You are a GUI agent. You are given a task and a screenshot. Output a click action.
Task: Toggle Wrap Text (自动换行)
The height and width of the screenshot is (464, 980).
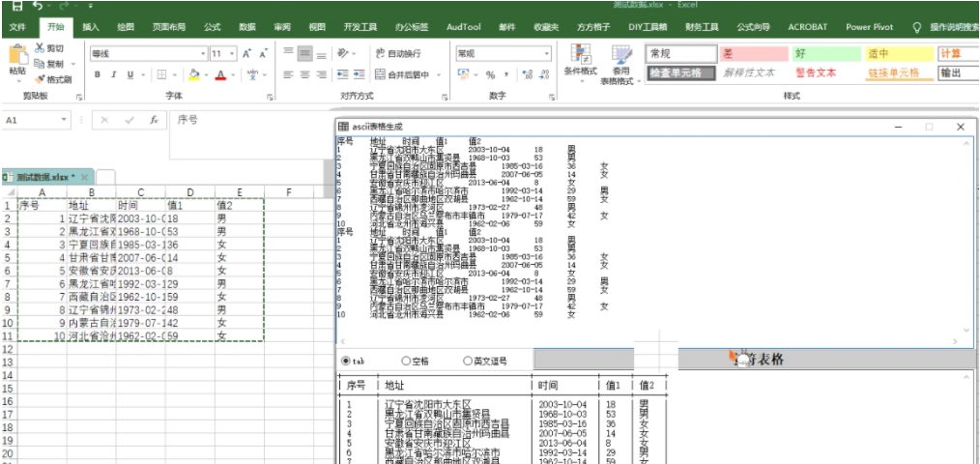point(398,54)
